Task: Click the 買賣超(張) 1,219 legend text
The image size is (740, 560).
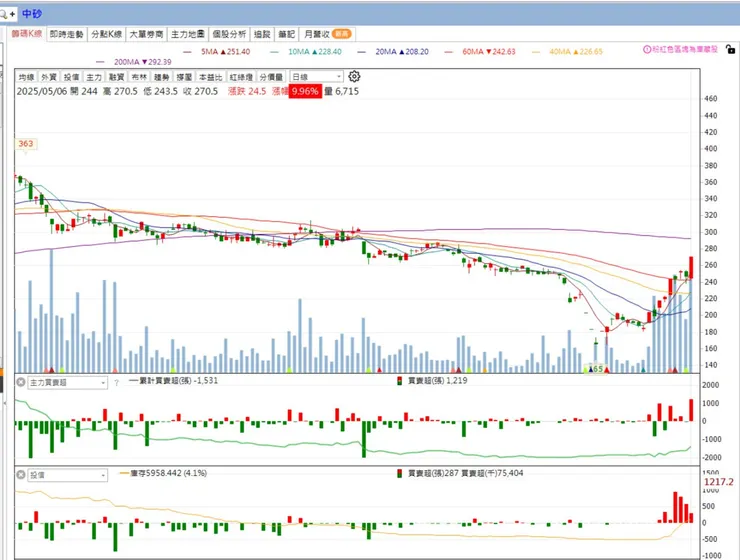Action: pyautogui.click(x=437, y=380)
